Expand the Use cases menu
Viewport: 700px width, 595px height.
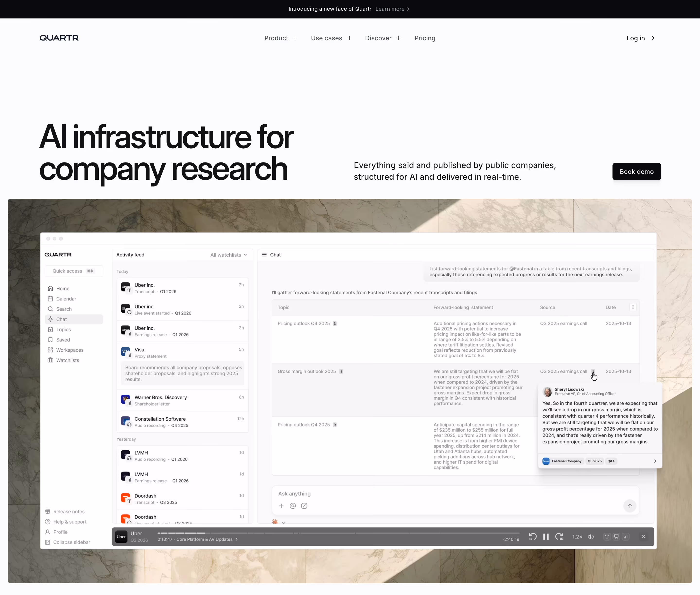[x=332, y=38]
